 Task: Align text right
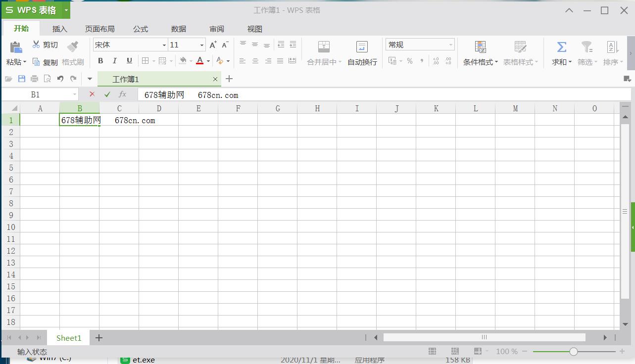pyautogui.click(x=268, y=61)
